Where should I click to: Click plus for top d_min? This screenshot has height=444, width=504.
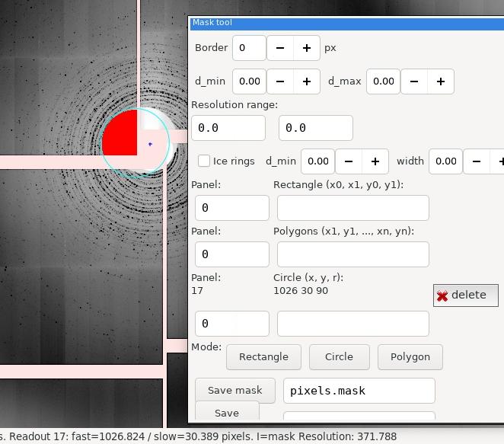[307, 81]
